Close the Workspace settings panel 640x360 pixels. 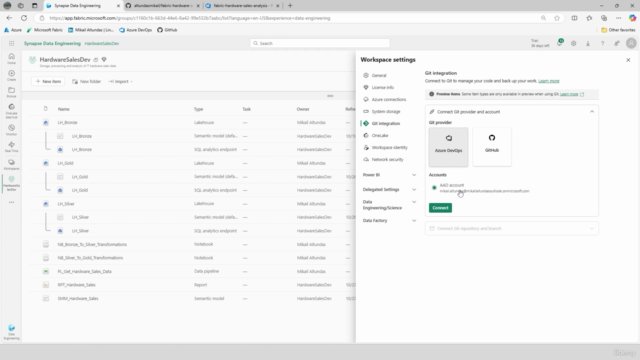[628, 60]
